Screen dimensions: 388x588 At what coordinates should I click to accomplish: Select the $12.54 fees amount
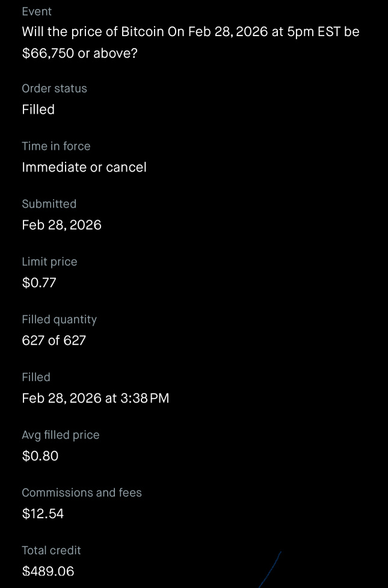click(43, 514)
